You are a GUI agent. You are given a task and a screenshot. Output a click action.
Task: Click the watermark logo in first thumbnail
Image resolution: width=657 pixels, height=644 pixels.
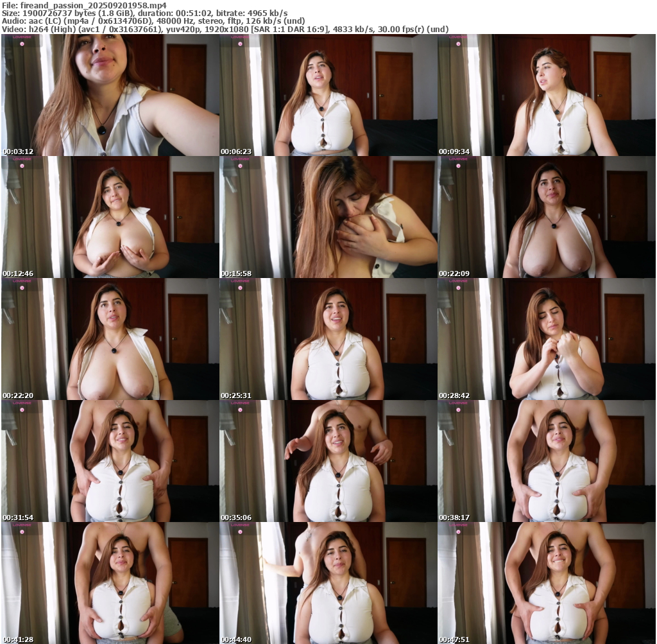point(21,38)
